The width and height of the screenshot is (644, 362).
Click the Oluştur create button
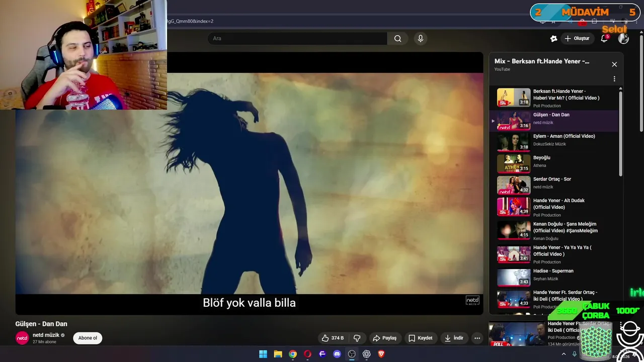pos(577,38)
